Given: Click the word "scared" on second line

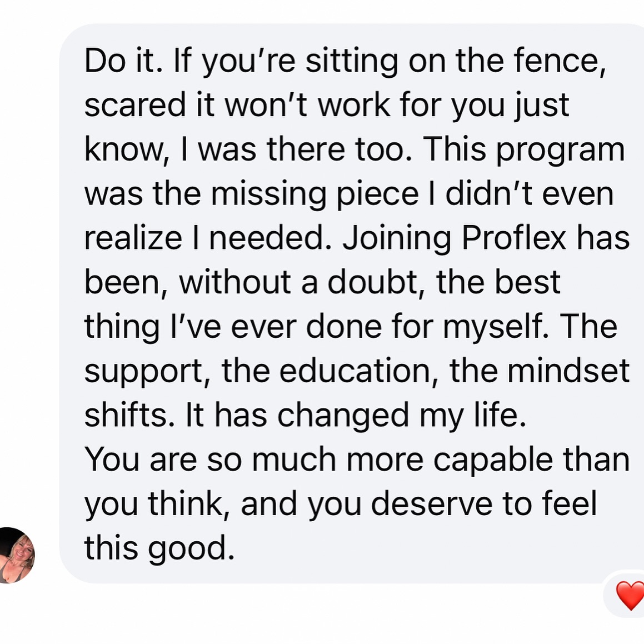Looking at the screenshot, I should pyautogui.click(x=136, y=105).
